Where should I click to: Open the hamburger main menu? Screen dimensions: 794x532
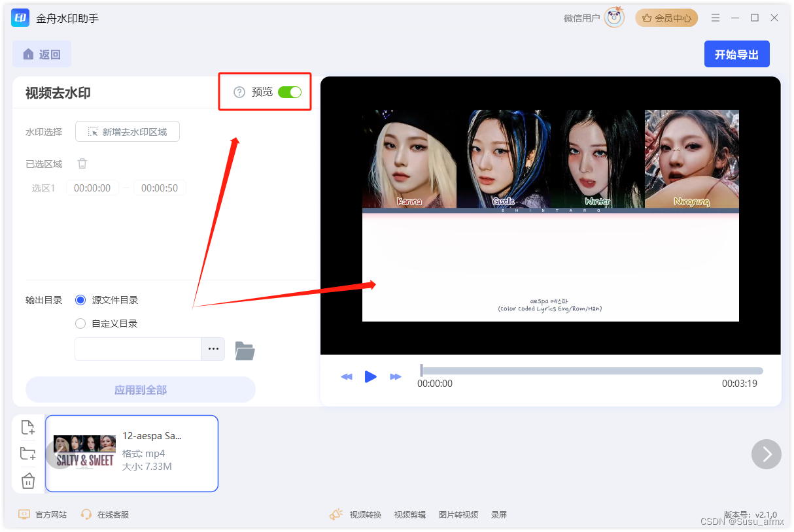716,18
